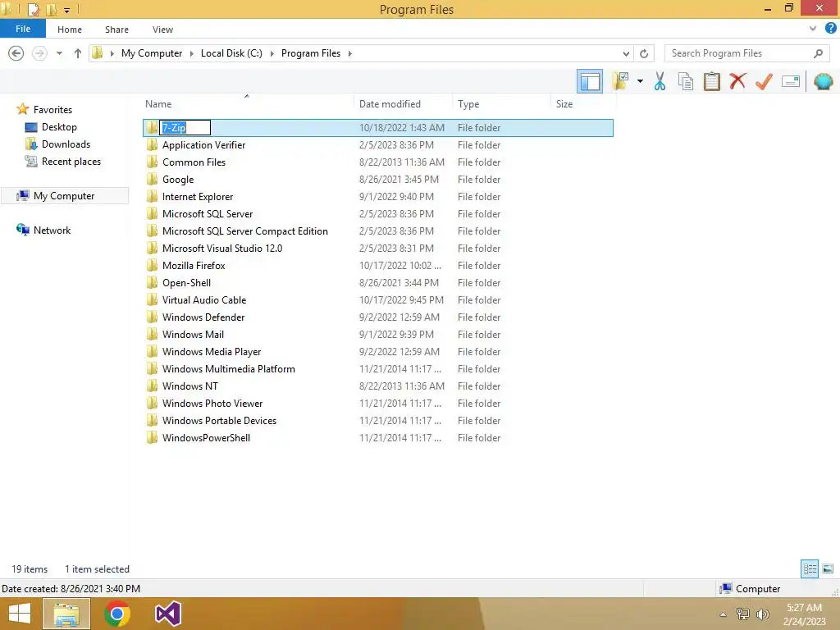Expand the arrow after Program Files breadcrumb
This screenshot has width=840, height=630.
[349, 53]
